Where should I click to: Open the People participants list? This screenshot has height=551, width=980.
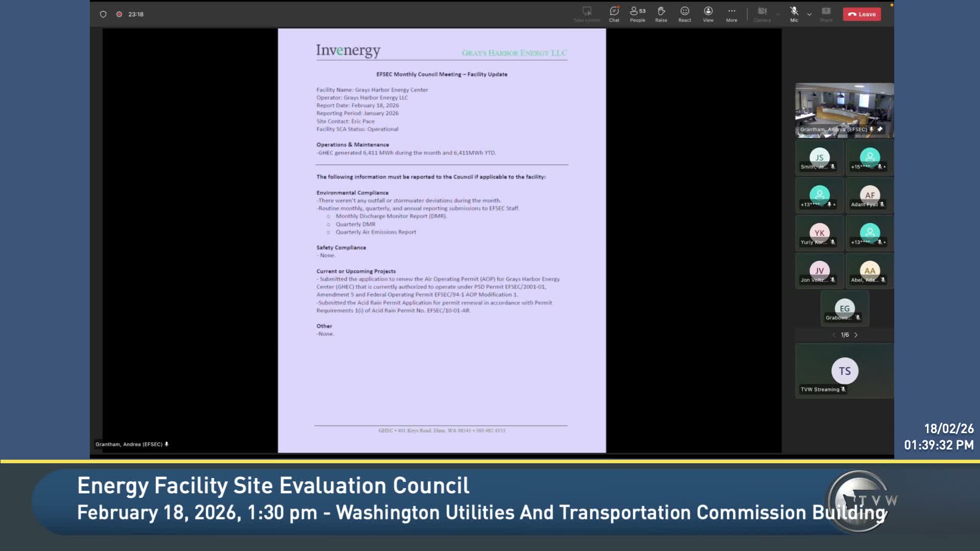pos(638,14)
